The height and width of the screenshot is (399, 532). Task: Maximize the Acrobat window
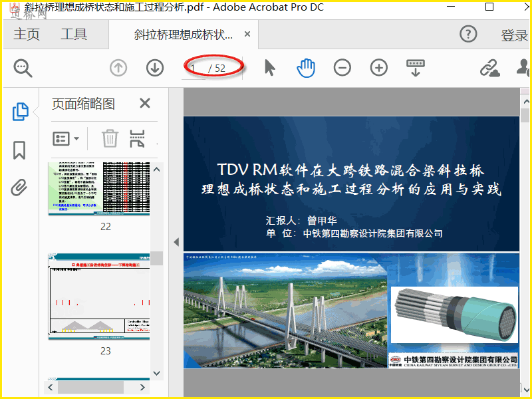click(489, 7)
